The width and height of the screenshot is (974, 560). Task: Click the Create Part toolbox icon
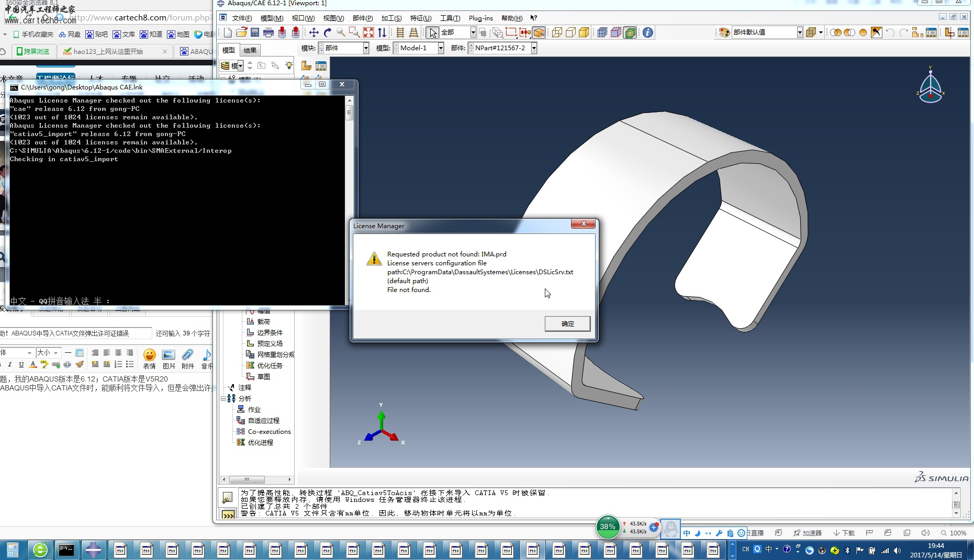point(306,65)
